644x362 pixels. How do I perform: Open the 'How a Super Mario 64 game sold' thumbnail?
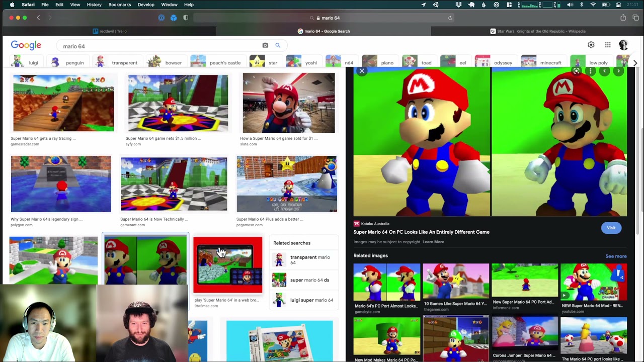click(289, 103)
